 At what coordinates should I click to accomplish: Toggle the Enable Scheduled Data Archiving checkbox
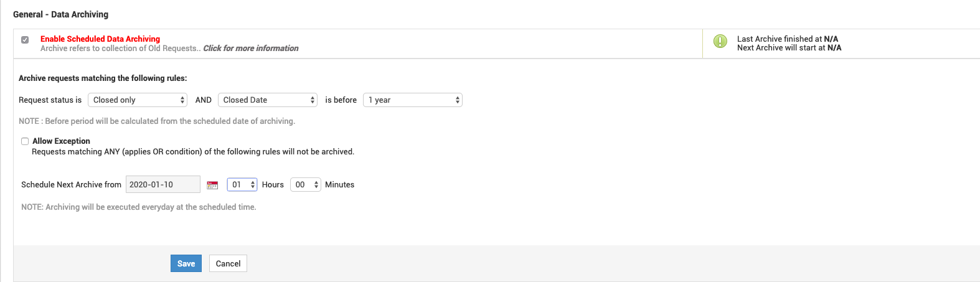[25, 40]
